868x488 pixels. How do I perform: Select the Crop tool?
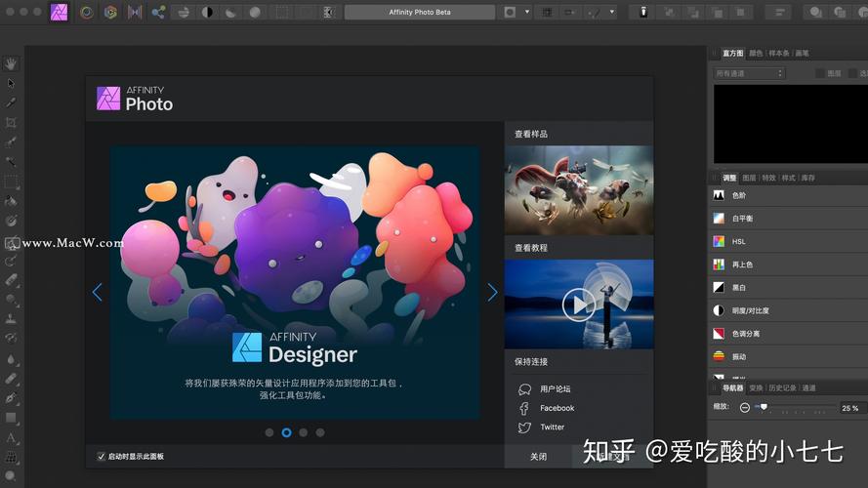tap(11, 122)
